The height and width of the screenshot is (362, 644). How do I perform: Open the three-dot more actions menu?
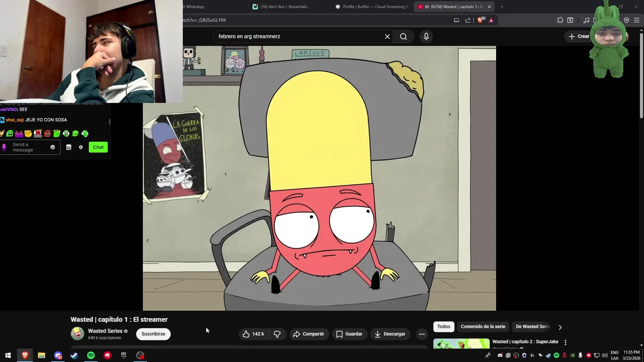(x=422, y=334)
